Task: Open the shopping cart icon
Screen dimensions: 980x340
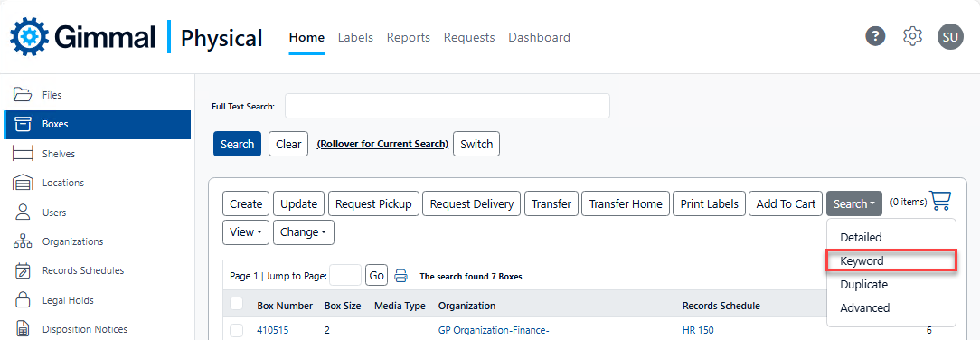Action: 940,201
